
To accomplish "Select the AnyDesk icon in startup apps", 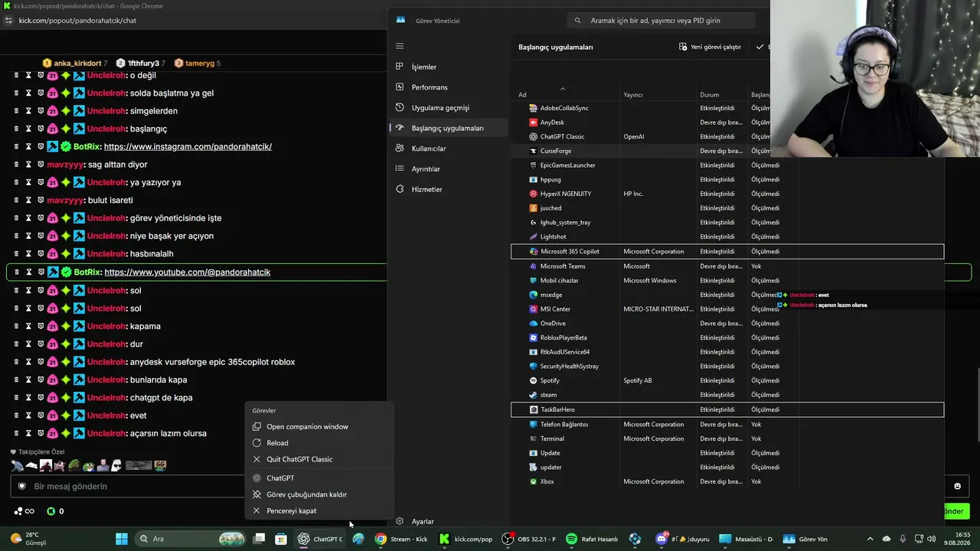I will point(534,122).
